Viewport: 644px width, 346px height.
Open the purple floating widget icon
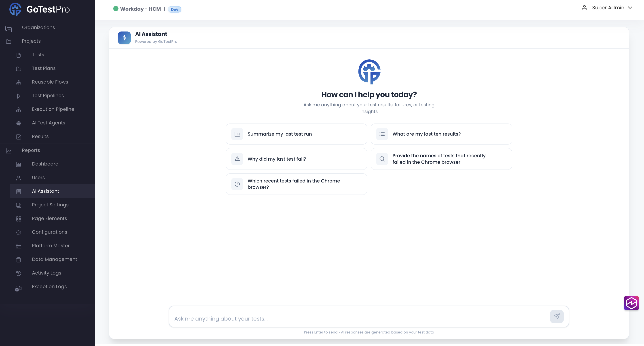(631, 303)
